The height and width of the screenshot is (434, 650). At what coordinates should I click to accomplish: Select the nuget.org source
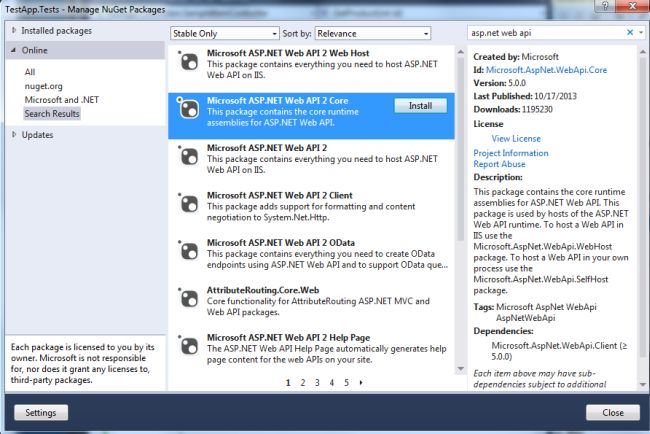pos(44,86)
